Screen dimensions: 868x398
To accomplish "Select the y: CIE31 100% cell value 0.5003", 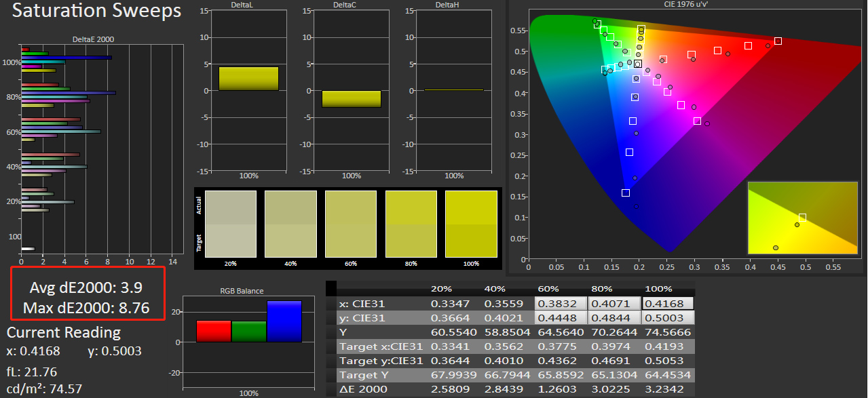I will (668, 318).
